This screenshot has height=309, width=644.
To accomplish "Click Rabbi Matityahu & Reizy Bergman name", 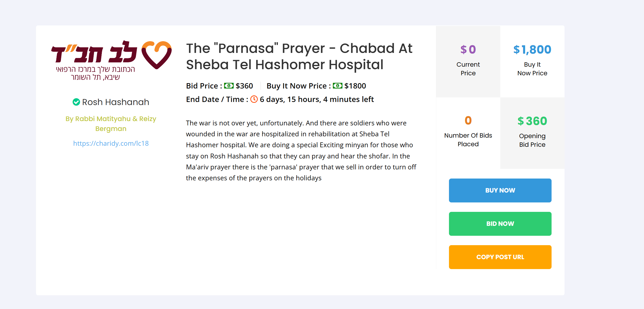I will pyautogui.click(x=111, y=124).
